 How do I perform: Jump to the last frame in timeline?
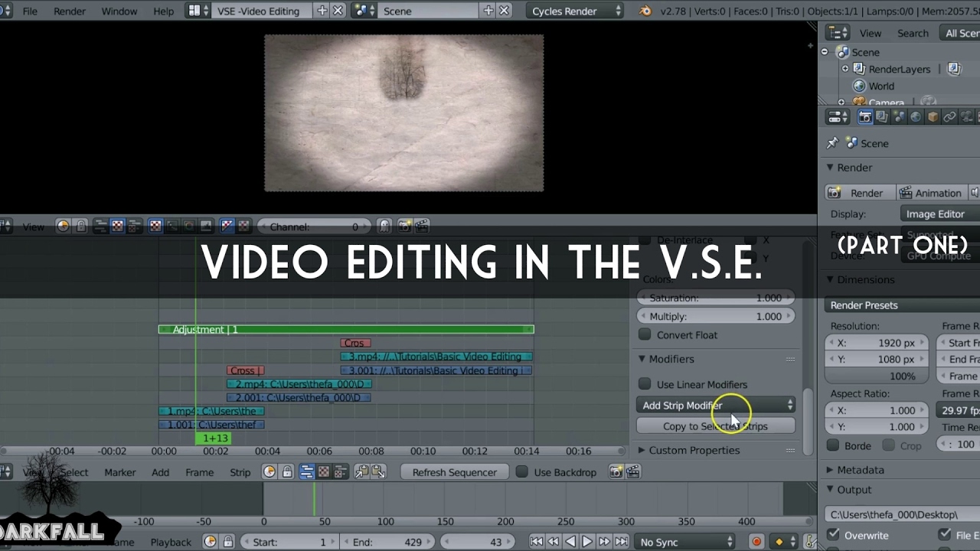pyautogui.click(x=622, y=542)
